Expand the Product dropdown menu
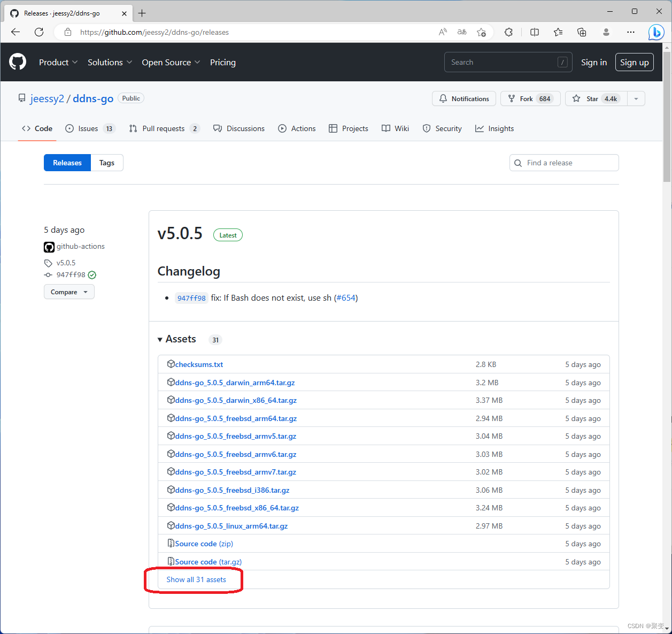Viewport: 672px width, 634px height. pyautogui.click(x=58, y=62)
